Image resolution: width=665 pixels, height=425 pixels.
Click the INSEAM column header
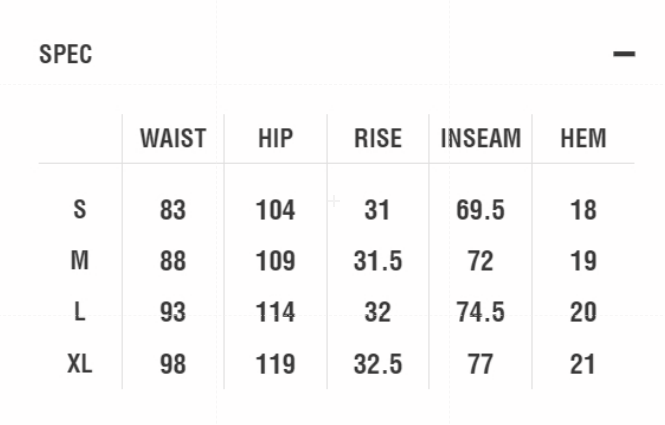point(480,138)
